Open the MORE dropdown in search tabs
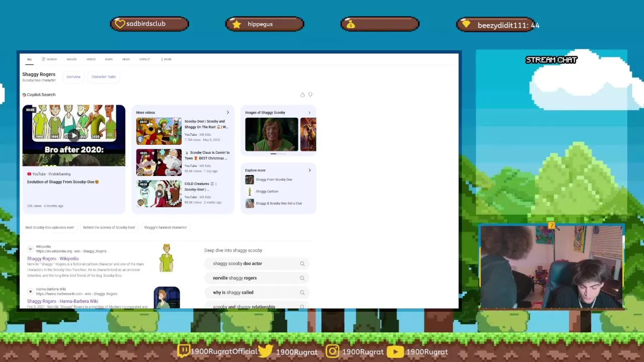The height and width of the screenshot is (362, 644). 166,59
